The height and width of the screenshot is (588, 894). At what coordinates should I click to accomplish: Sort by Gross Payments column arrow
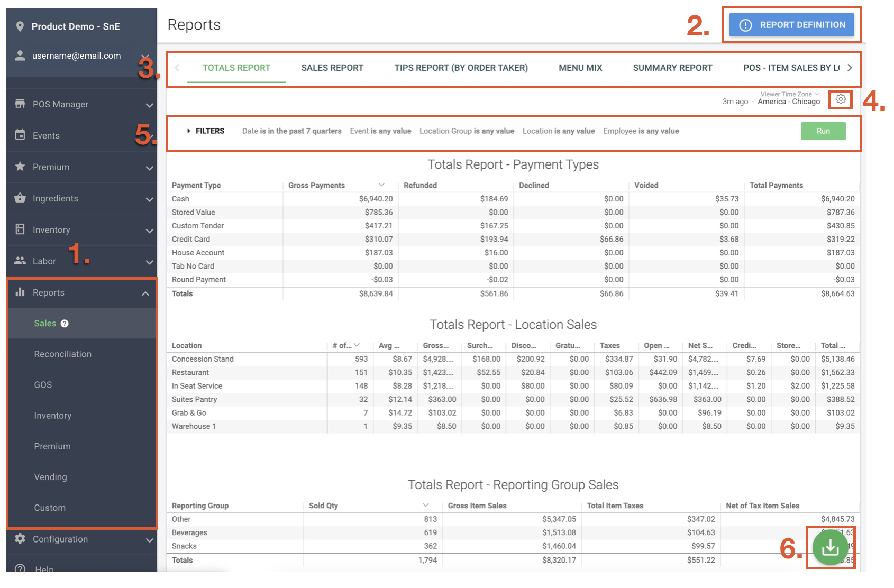click(x=381, y=185)
